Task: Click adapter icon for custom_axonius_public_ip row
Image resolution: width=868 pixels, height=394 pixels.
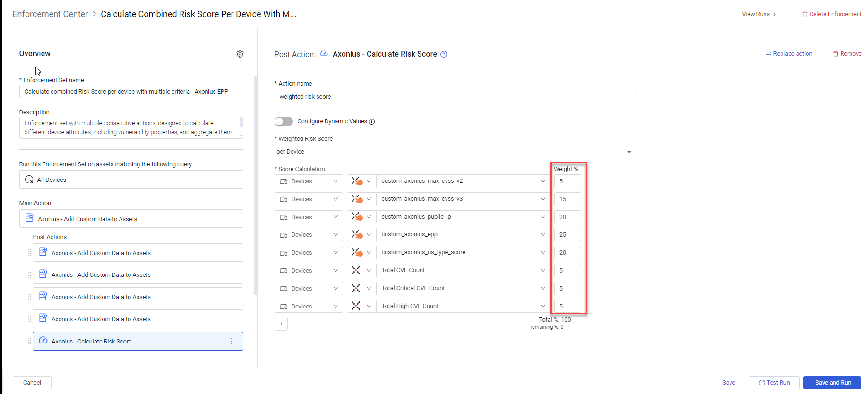Action: (x=357, y=217)
